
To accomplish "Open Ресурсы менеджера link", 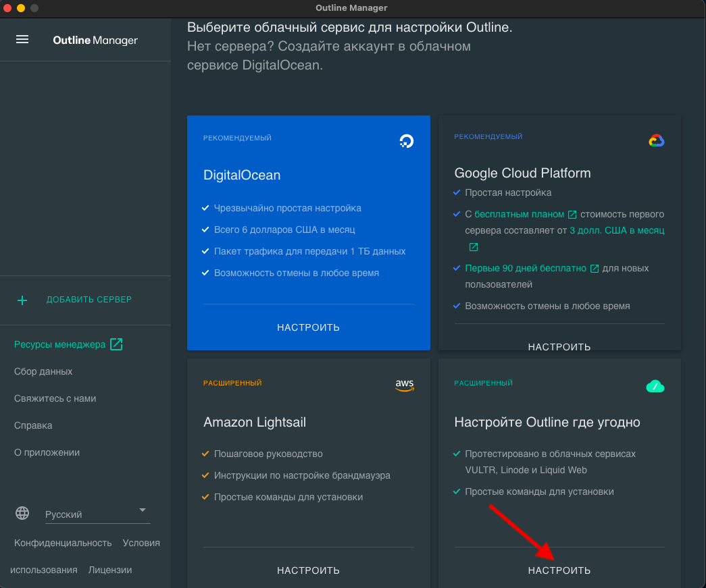I will pos(59,344).
